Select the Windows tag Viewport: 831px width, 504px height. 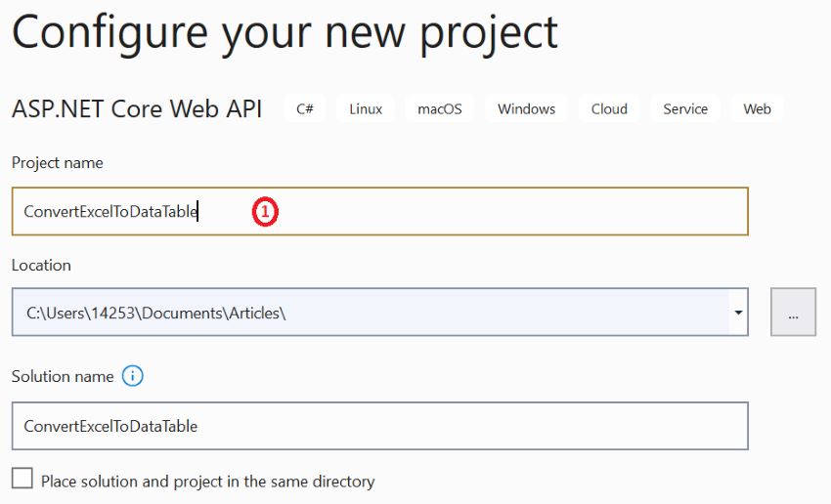(x=526, y=109)
